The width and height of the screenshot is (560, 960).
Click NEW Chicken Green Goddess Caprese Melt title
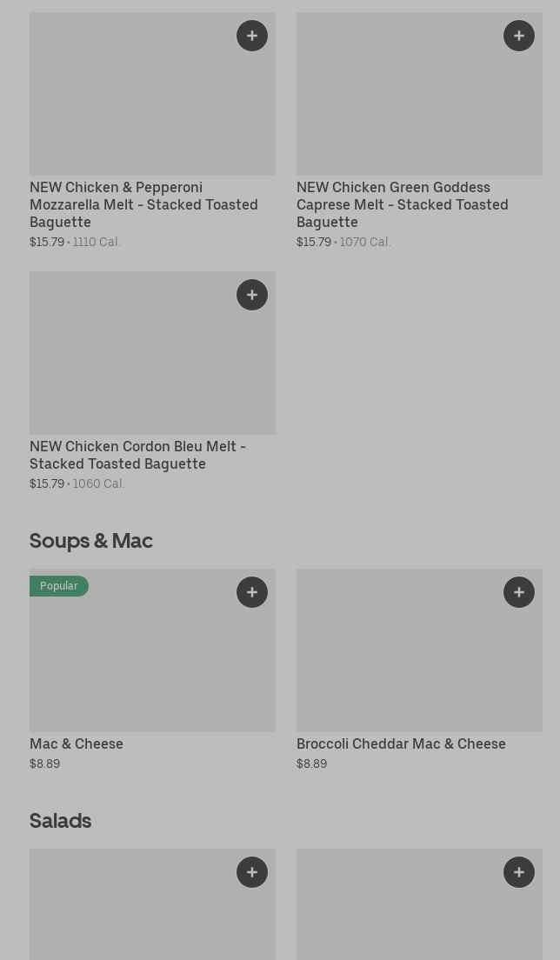402,204
